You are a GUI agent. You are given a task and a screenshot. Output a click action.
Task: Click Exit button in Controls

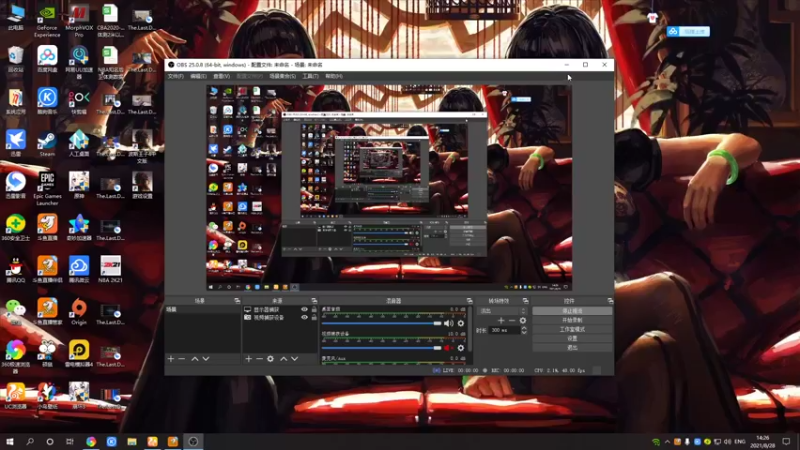572,347
